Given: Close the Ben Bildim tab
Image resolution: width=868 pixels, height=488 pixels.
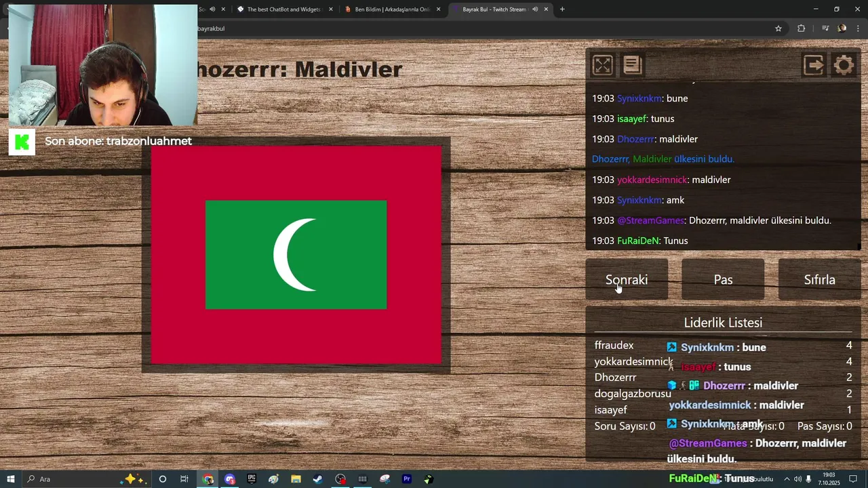Looking at the screenshot, I should pos(439,9).
